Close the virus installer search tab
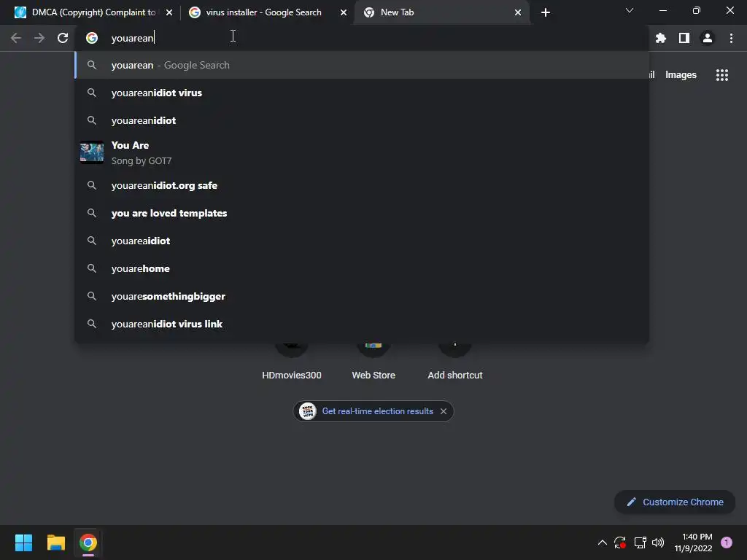Image resolution: width=747 pixels, height=560 pixels. pyautogui.click(x=344, y=12)
